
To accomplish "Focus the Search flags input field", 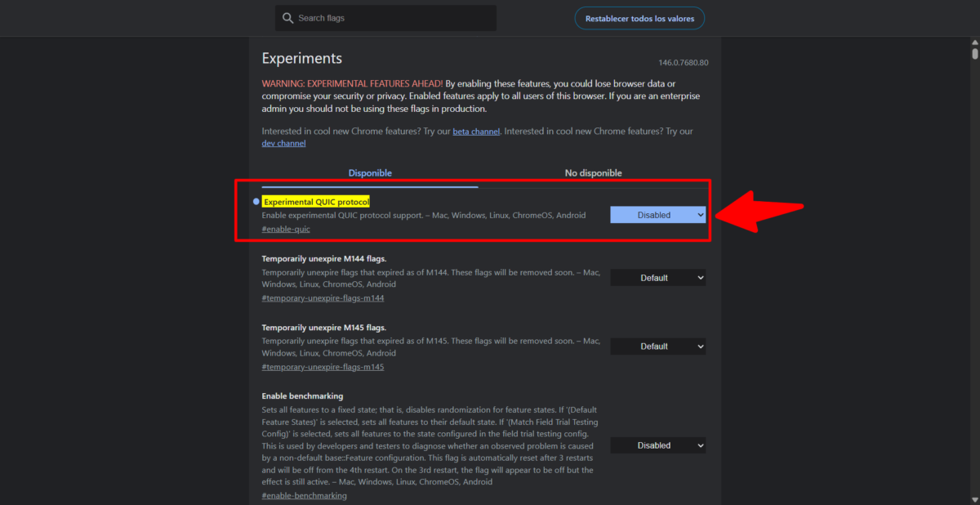I will (x=392, y=18).
